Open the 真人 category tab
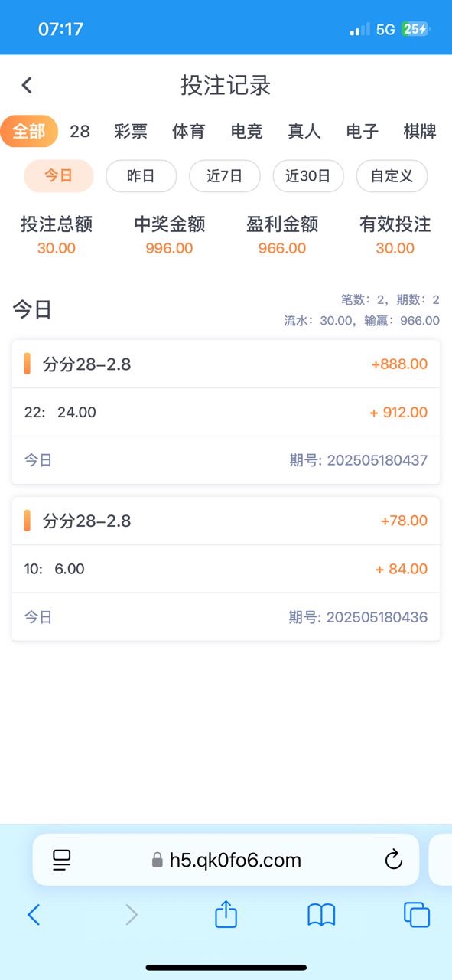The width and height of the screenshot is (452, 980). (x=304, y=131)
